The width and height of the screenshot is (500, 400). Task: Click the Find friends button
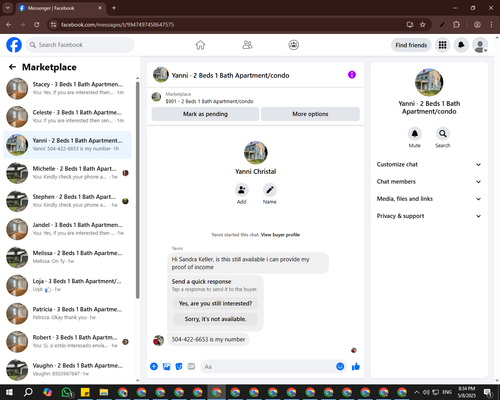(x=411, y=45)
